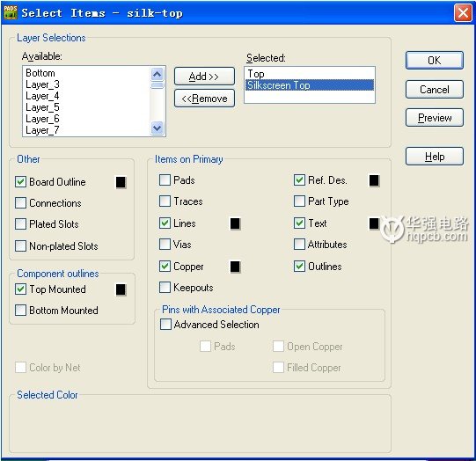The image size is (476, 461).
Task: Toggle the Board Outline checkbox
Action: pyautogui.click(x=20, y=182)
